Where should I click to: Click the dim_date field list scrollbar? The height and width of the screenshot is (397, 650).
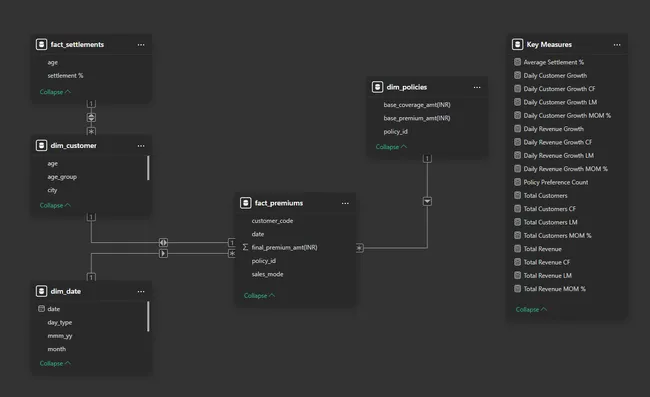coord(148,316)
